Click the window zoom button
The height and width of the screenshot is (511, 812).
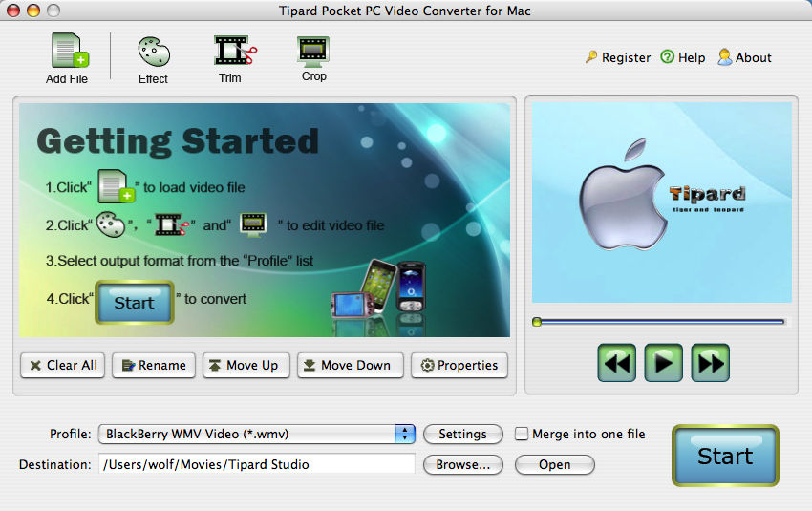[x=53, y=11]
